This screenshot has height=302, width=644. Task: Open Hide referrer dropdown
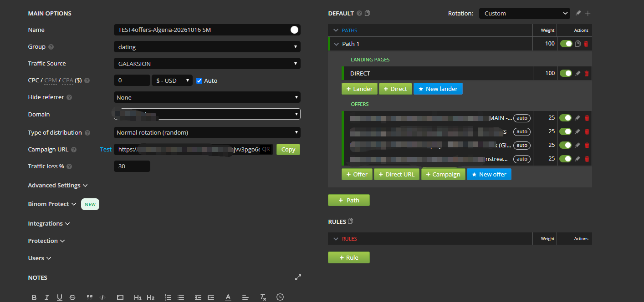[x=207, y=97]
